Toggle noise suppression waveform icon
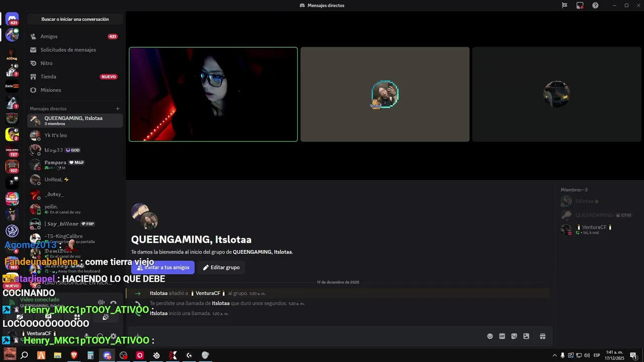Viewport: 644px width, 362px height. 101,303
